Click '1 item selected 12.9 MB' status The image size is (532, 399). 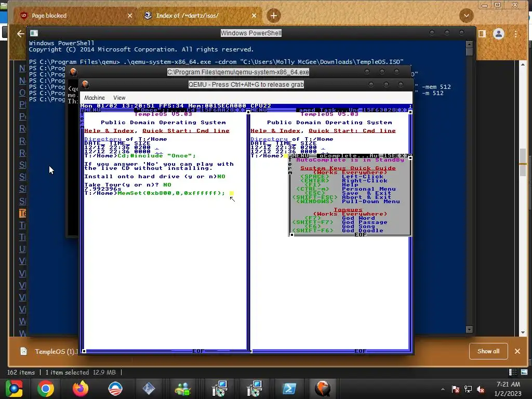tap(81, 372)
